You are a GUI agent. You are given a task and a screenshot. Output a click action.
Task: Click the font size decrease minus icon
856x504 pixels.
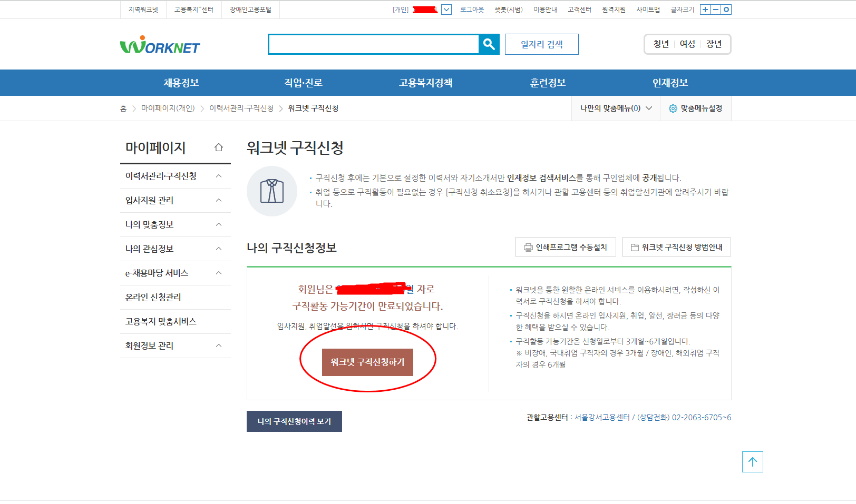pyautogui.click(x=716, y=9)
